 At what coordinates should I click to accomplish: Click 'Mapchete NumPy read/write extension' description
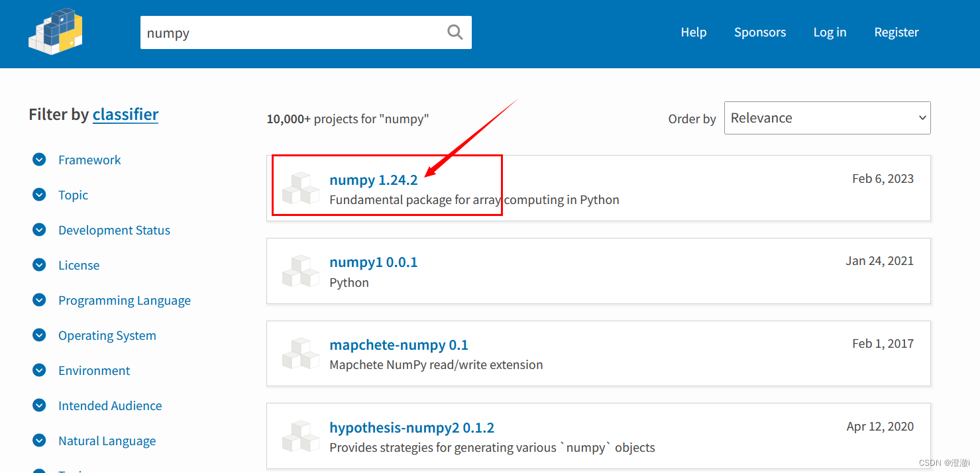click(x=436, y=365)
